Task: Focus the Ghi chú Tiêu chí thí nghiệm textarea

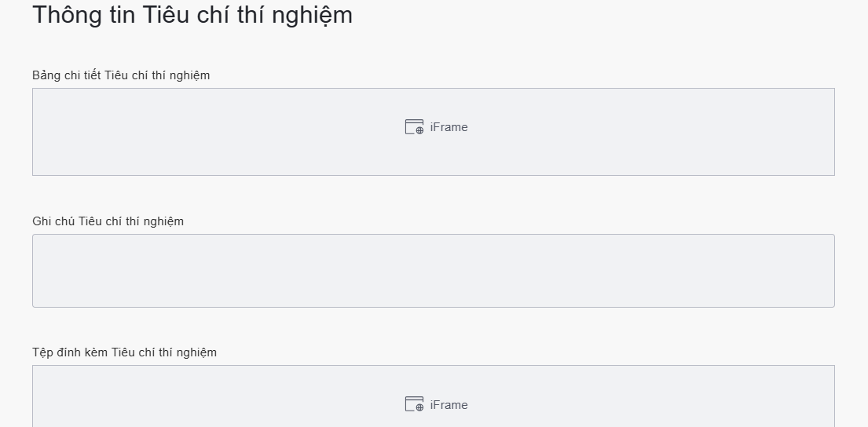Action: pos(433,271)
